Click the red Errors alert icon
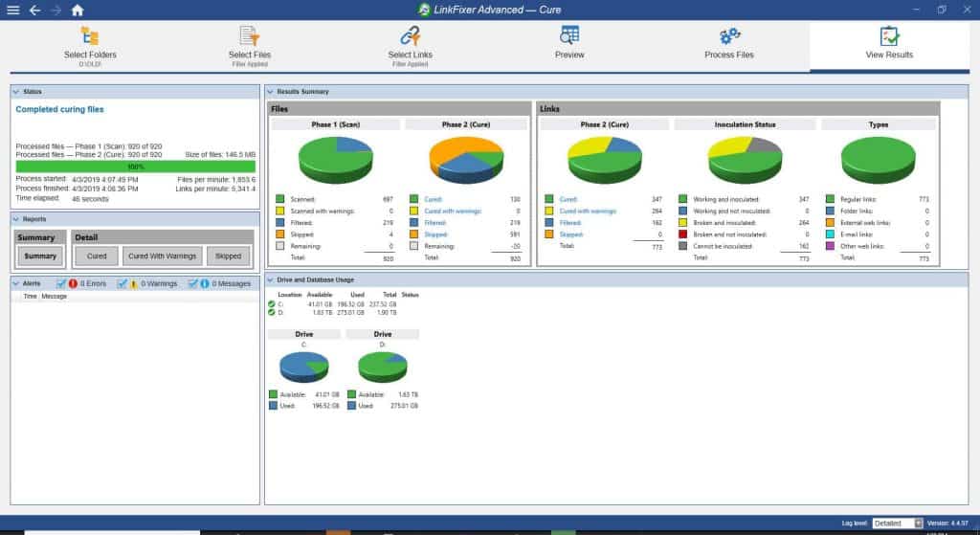 [x=73, y=283]
